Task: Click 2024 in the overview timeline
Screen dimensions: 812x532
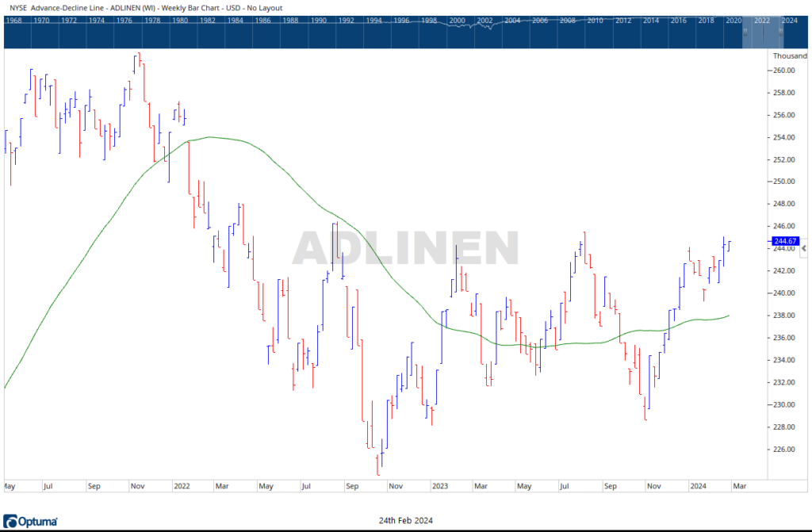Action: (789, 19)
